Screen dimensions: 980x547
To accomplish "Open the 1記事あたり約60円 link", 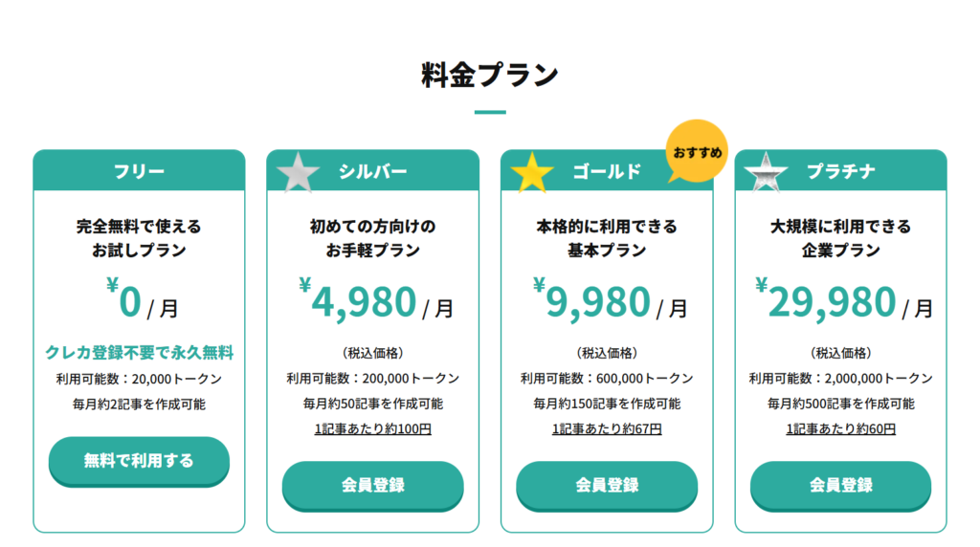I will point(840,429).
